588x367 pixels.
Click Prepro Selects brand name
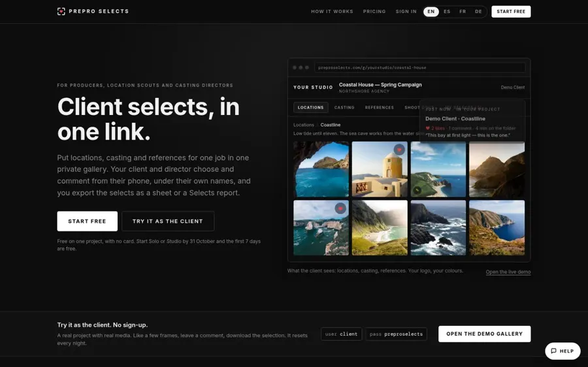pyautogui.click(x=99, y=11)
